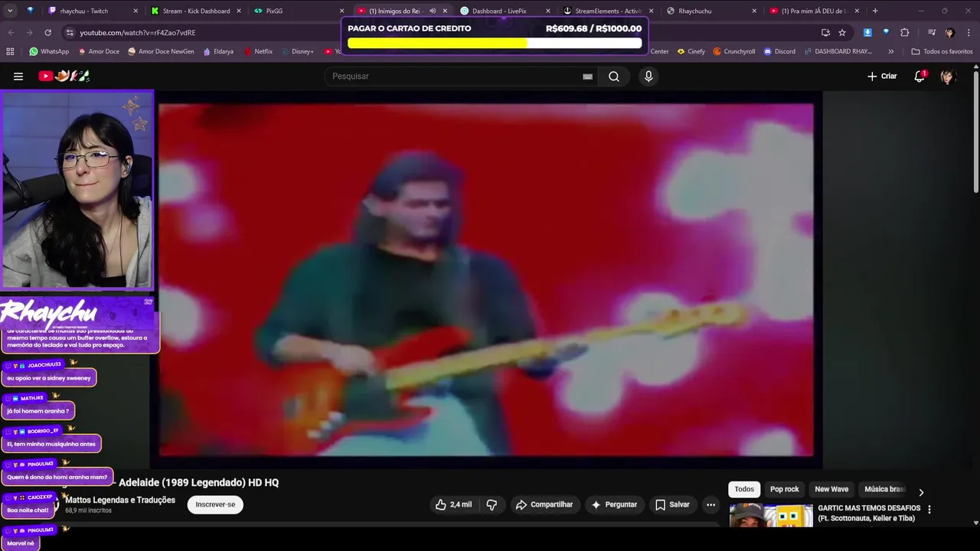Screen dimensions: 980x551
Task: Dislike the video with thumbs down
Action: tap(492, 504)
